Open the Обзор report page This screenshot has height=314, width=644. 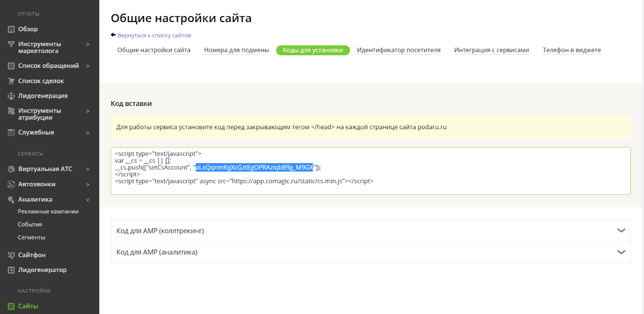[x=28, y=29]
